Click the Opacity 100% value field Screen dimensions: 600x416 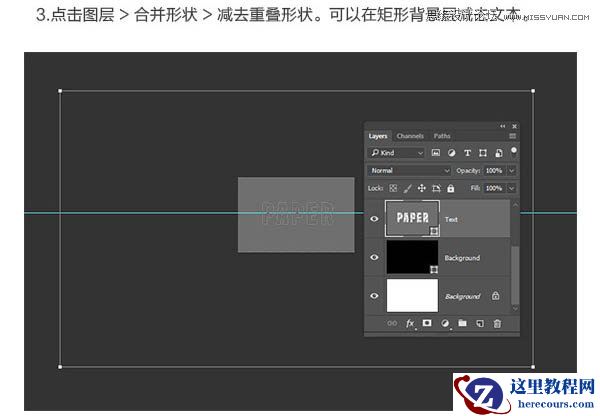(x=494, y=171)
